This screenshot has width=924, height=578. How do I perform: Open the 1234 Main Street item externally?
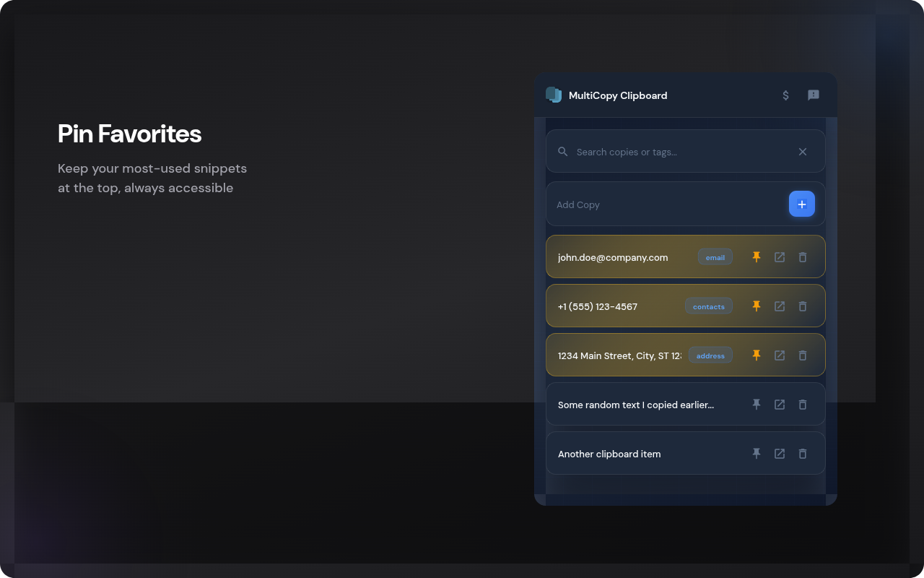click(780, 355)
